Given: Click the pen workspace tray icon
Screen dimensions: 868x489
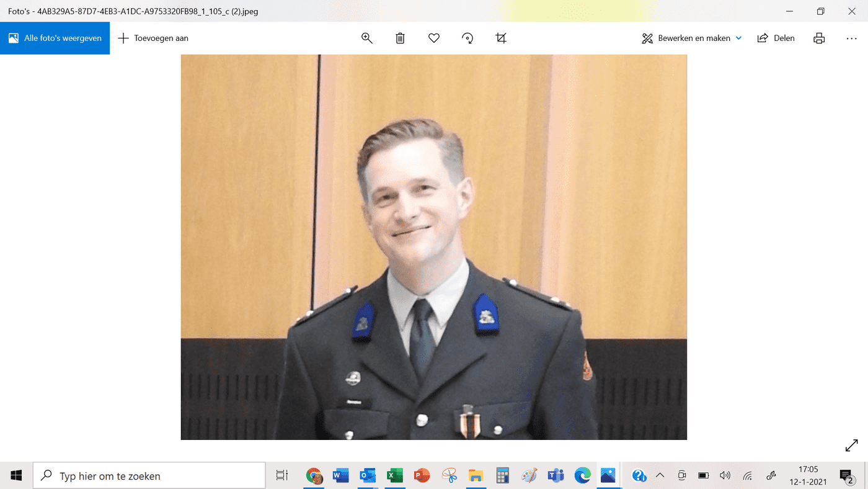Looking at the screenshot, I should pyautogui.click(x=771, y=476).
